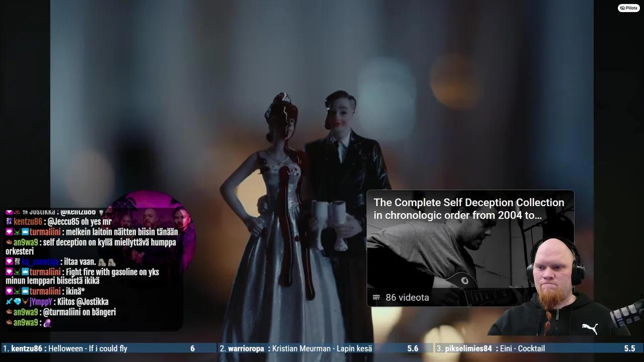Click the year badge beside kentzu86 in chat
644x362 pixels.
tap(9, 222)
